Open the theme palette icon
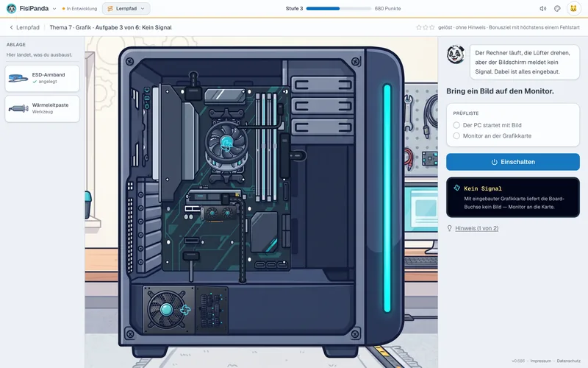 557,8
